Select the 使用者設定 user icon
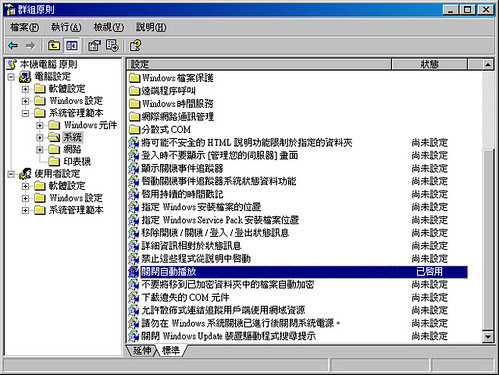This screenshot has width=499, height=375. click(x=25, y=174)
